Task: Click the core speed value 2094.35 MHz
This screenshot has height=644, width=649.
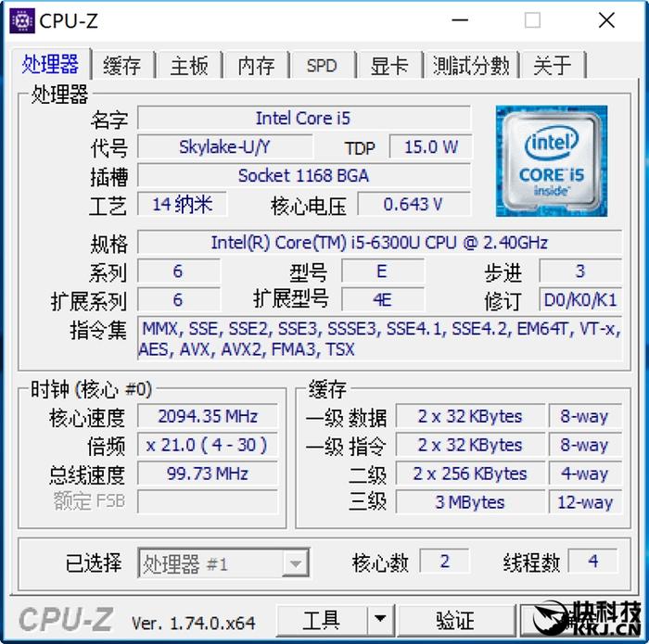Action: [x=208, y=416]
